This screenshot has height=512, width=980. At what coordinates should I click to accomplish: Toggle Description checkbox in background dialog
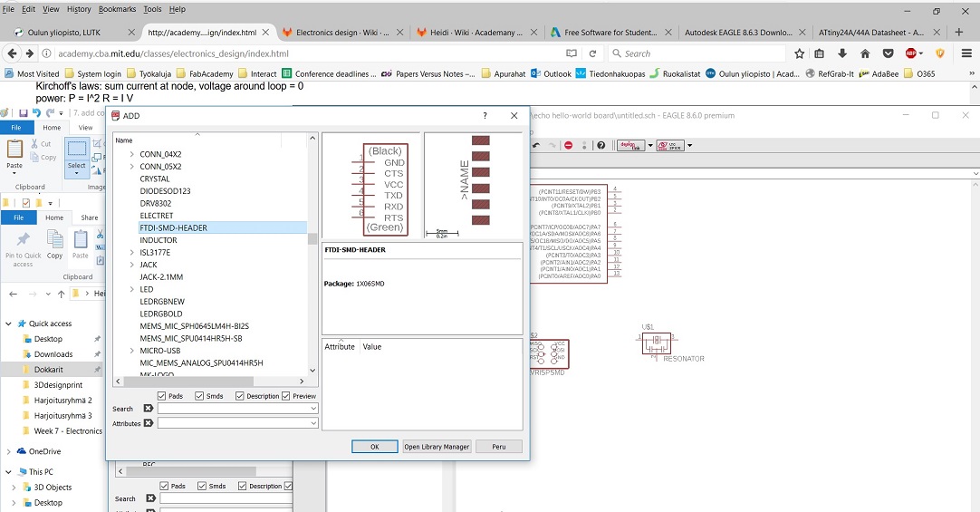click(x=243, y=486)
